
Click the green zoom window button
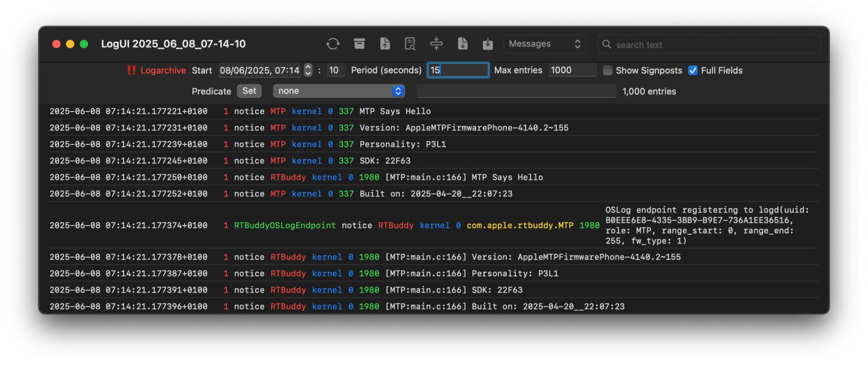(84, 44)
